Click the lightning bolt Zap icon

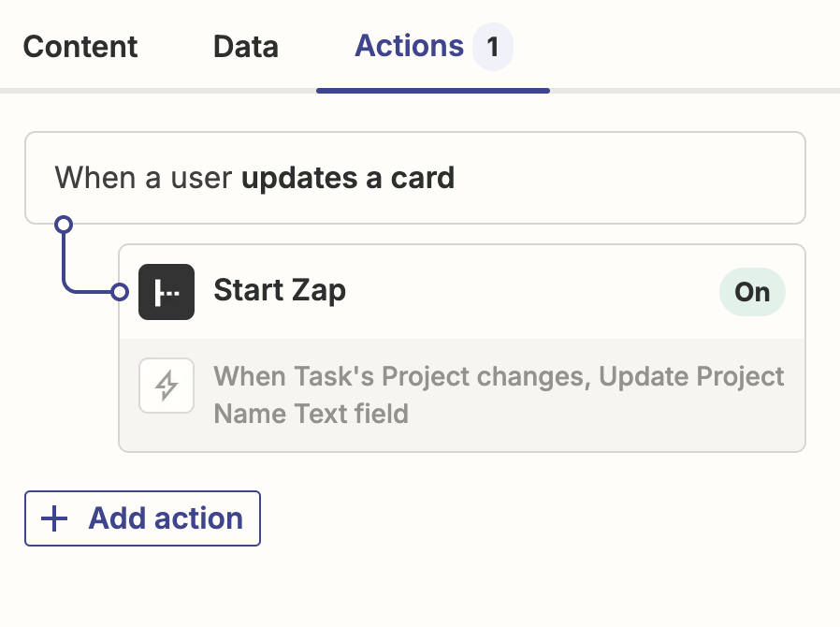pyautogui.click(x=167, y=386)
